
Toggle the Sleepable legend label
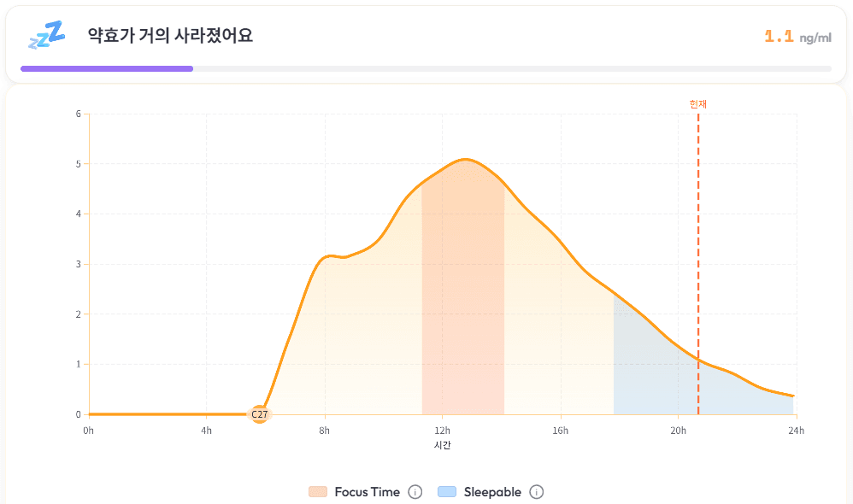[x=492, y=492]
